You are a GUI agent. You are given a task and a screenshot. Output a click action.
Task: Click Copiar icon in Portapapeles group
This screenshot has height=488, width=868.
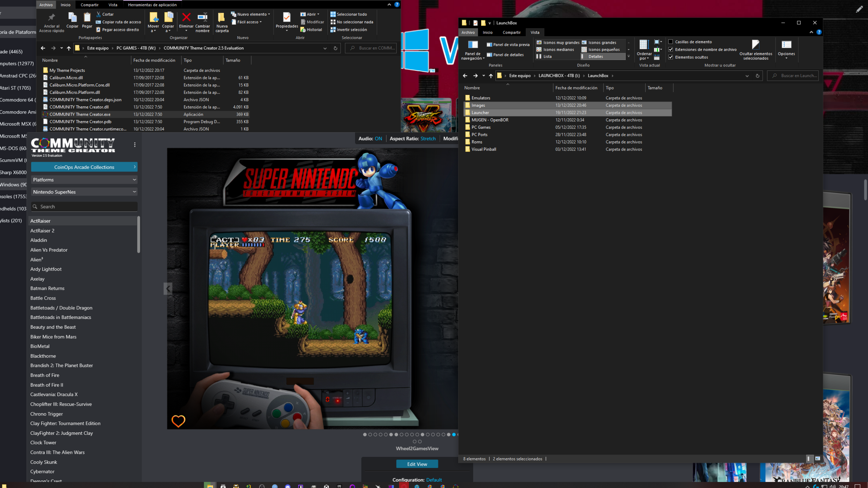coord(72,17)
